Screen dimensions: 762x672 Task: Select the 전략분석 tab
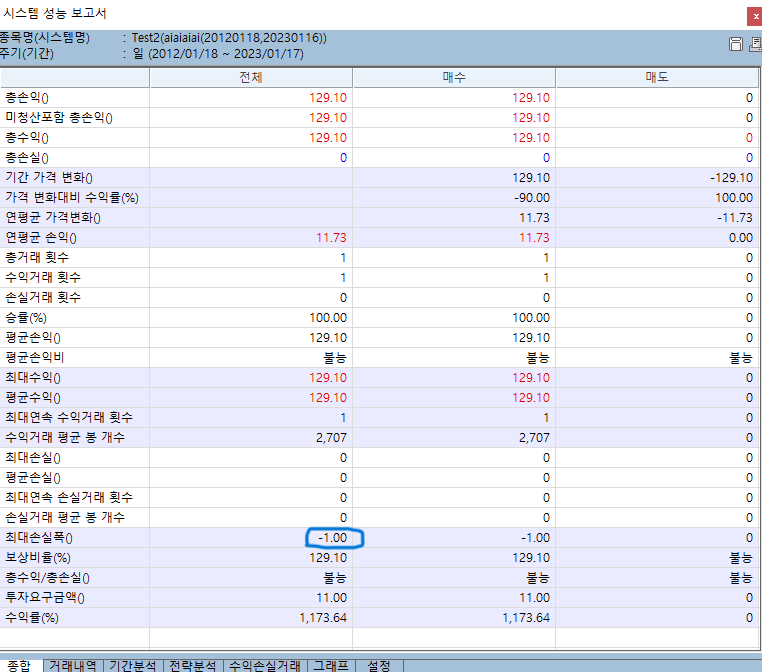click(191, 665)
